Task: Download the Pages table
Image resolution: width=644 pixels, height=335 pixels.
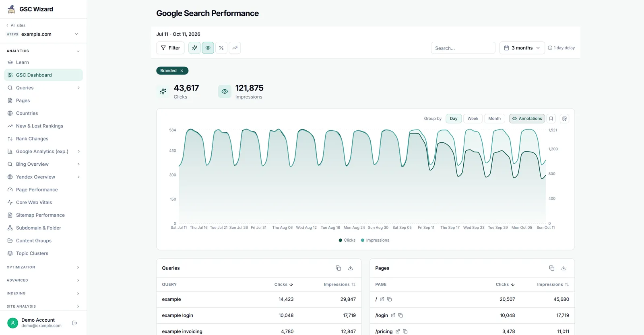Action: (564, 268)
